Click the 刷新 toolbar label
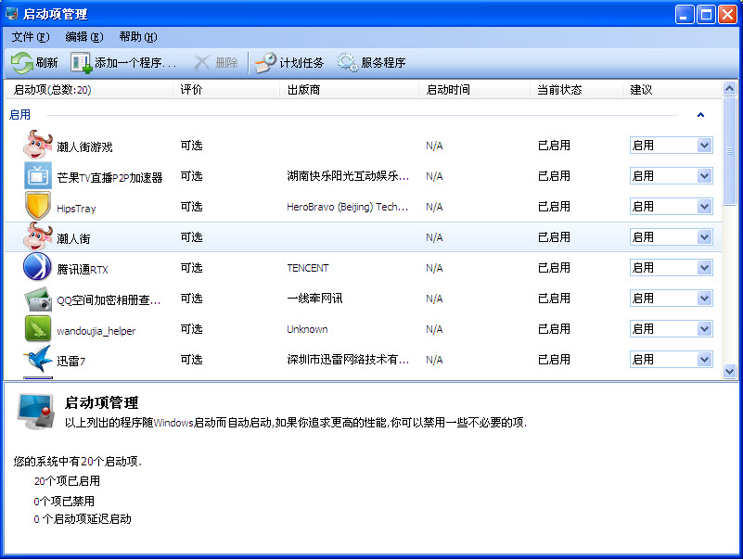Screen dimensions: 743x560 pyautogui.click(x=46, y=62)
